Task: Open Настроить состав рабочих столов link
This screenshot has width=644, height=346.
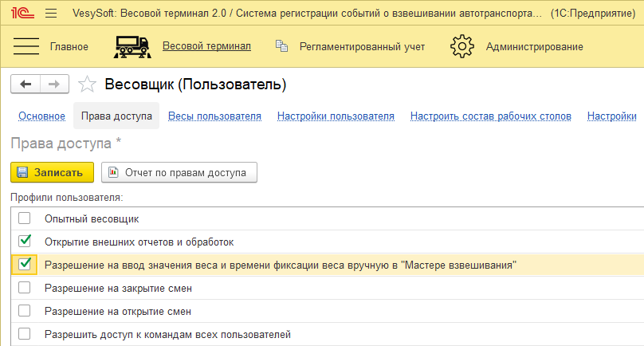Action: pos(490,116)
